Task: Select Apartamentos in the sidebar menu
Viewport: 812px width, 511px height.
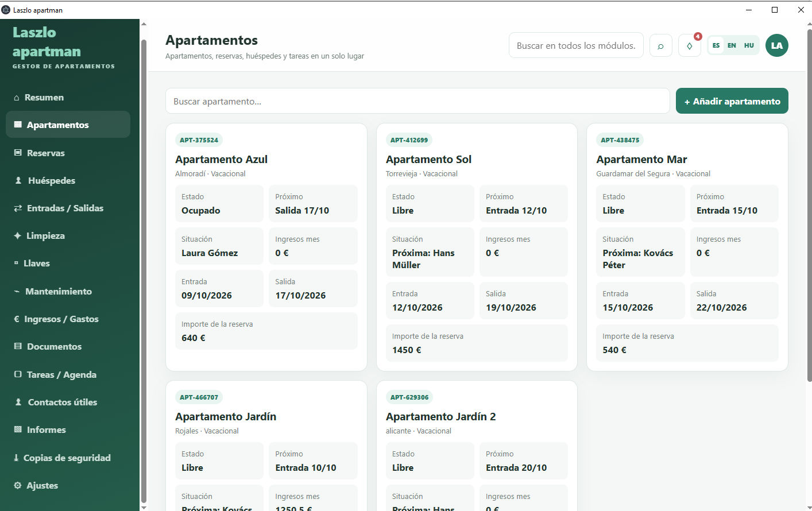Action: (68, 125)
